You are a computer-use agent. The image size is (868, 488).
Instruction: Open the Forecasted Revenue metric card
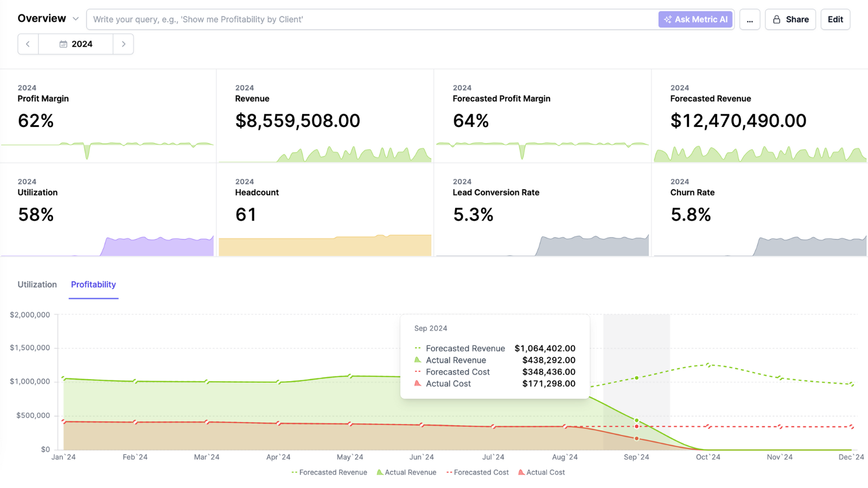pos(759,115)
